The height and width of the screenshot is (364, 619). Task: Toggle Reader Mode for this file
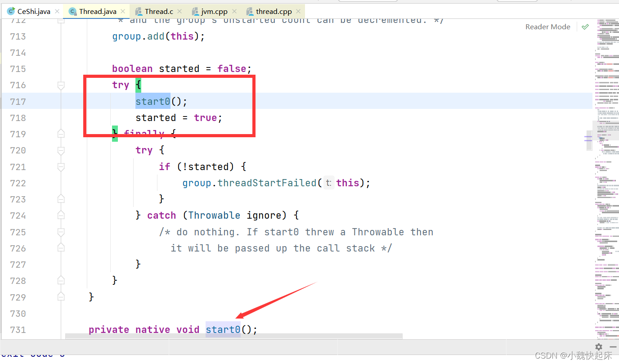click(x=547, y=27)
